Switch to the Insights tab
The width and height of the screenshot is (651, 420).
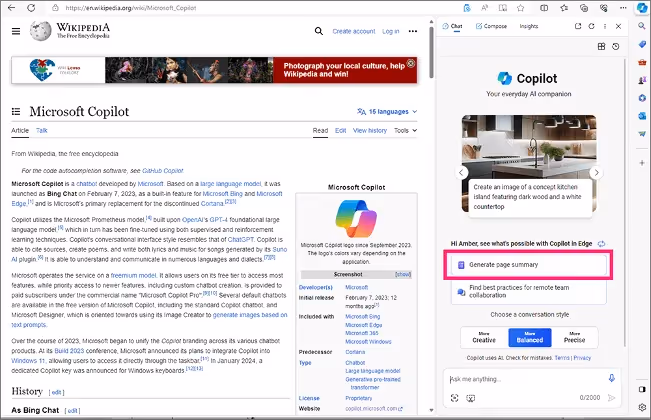(529, 26)
